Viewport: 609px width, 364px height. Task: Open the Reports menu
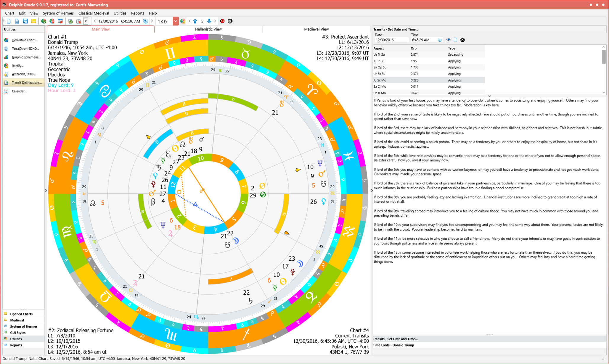(x=137, y=13)
